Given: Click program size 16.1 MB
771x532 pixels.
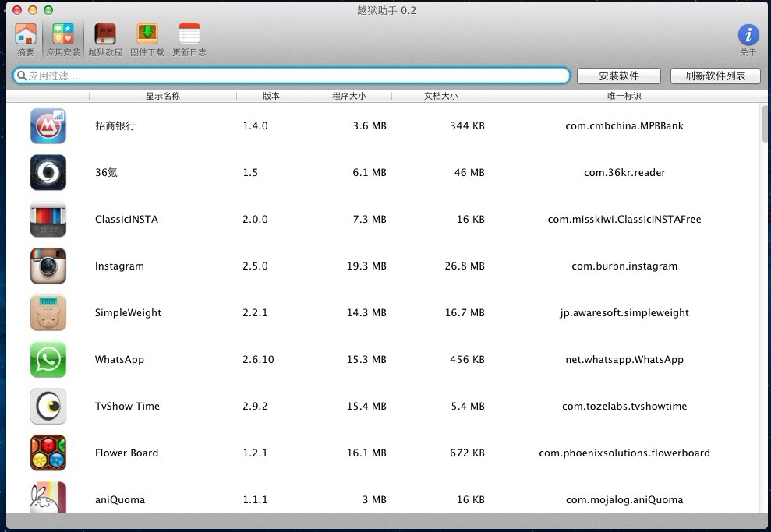Looking at the screenshot, I should click(366, 453).
